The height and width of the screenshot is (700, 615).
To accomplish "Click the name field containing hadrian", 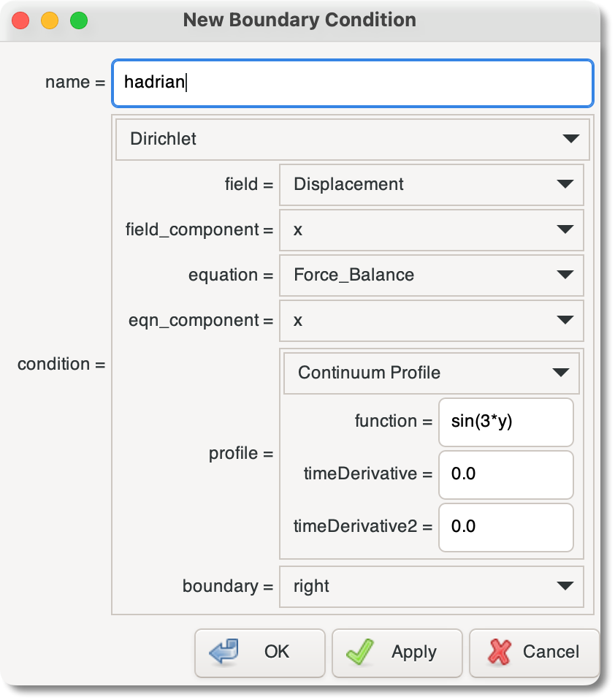I will click(x=352, y=83).
